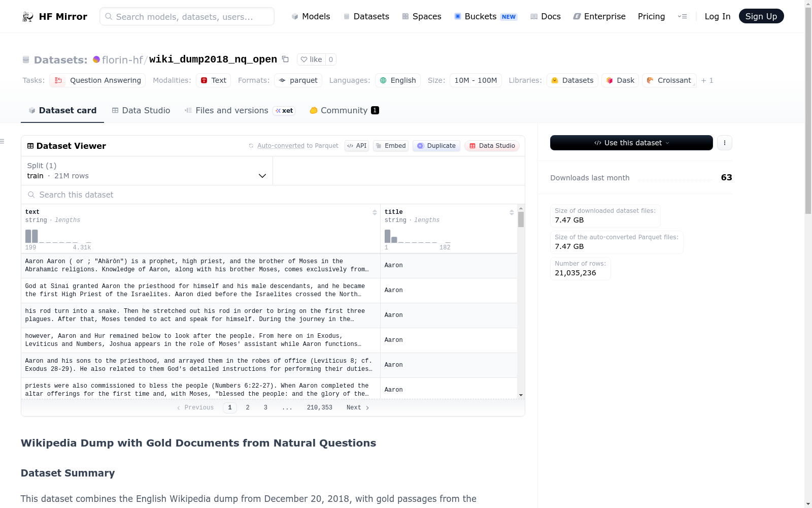This screenshot has height=508, width=812.
Task: Click the Croissant library tag
Action: [x=669, y=80]
